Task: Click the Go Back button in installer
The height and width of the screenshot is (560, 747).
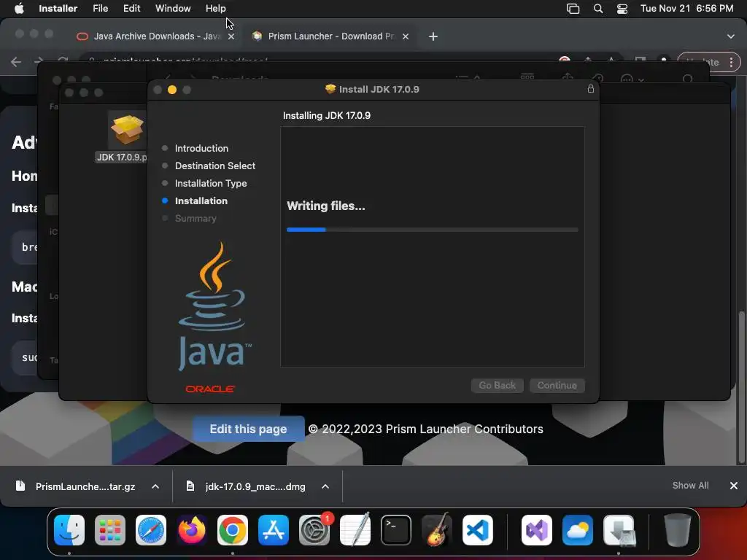Action: 497,385
